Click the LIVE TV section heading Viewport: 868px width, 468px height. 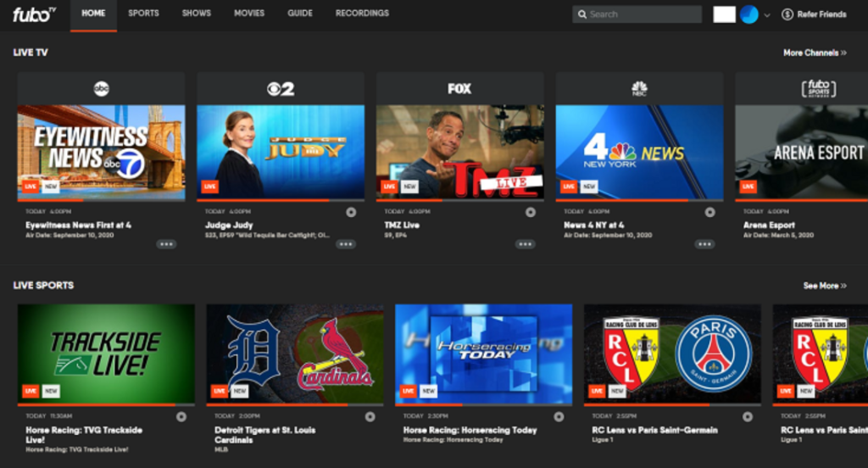[x=31, y=53]
